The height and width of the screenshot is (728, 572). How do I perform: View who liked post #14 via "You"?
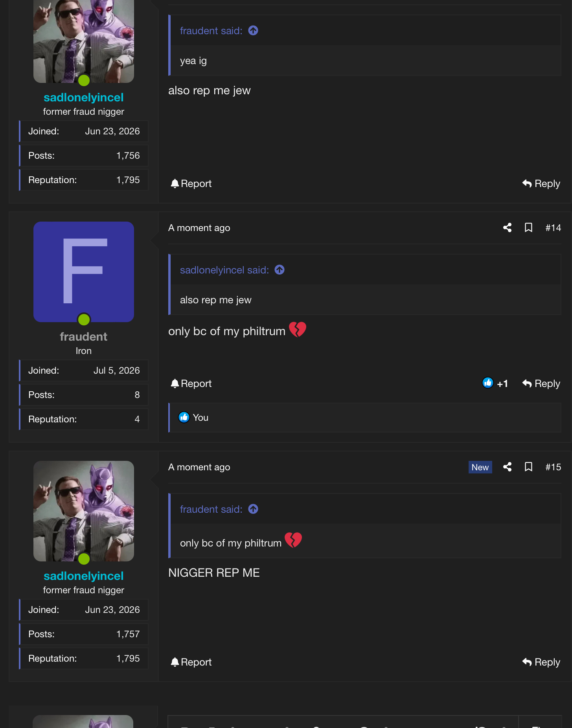[200, 418]
